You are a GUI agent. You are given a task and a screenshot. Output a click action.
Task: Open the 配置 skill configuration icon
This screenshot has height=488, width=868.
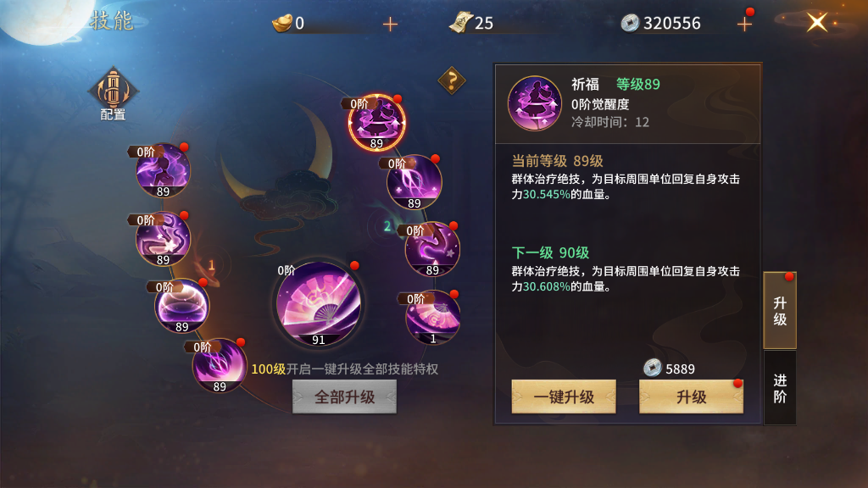click(113, 95)
